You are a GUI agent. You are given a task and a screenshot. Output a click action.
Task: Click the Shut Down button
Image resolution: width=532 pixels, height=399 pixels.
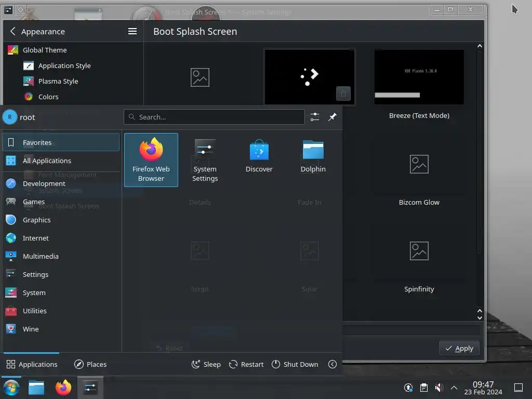295,364
